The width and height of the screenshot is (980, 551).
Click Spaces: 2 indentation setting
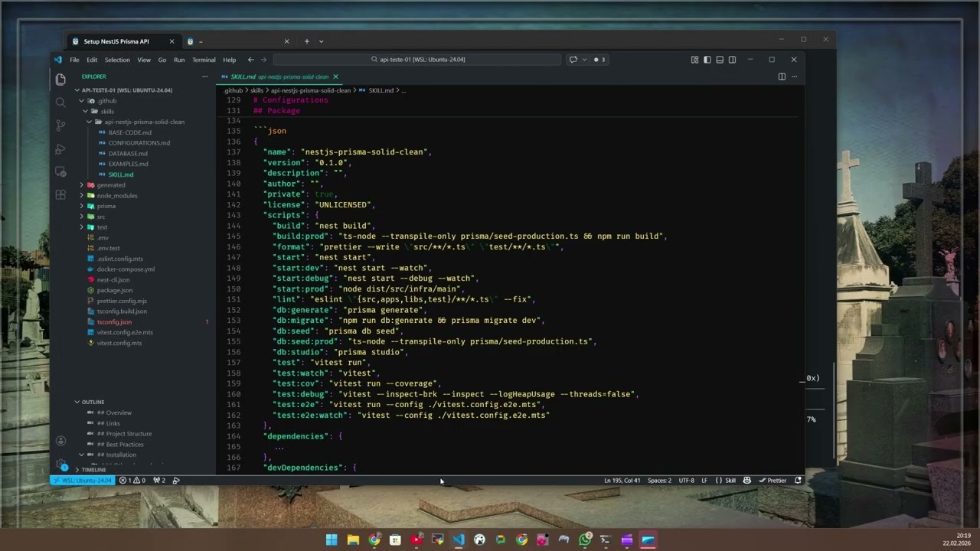point(659,481)
